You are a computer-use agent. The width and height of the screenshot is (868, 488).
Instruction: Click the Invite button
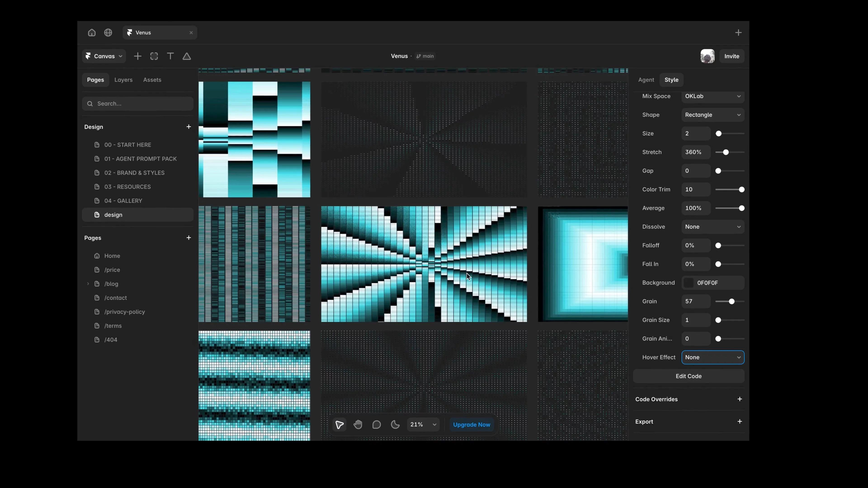(x=731, y=56)
